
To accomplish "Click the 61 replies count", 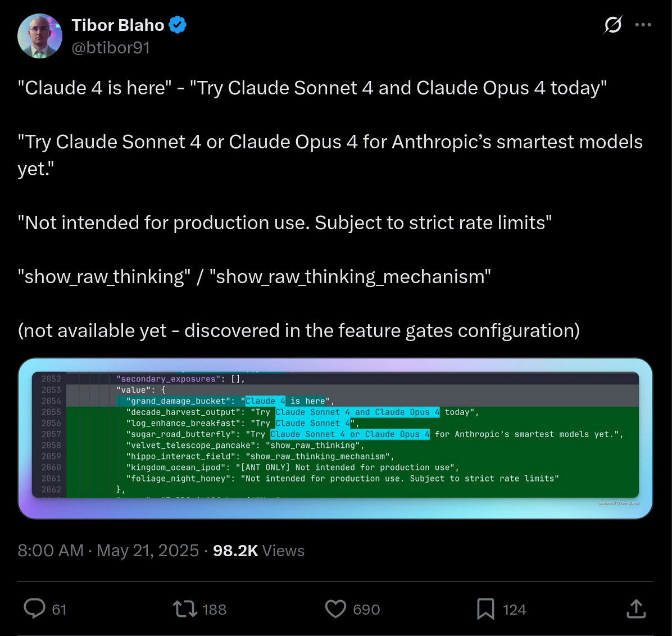I will [x=59, y=610].
